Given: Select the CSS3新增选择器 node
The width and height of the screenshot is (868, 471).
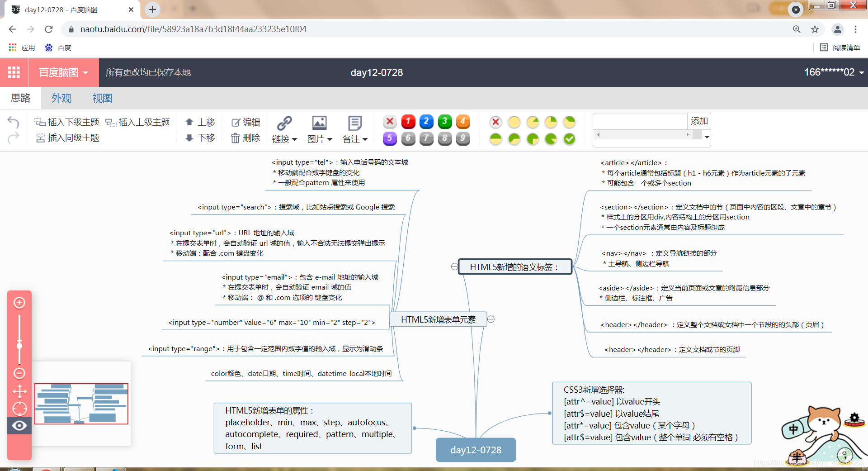Looking at the screenshot, I should 651,413.
